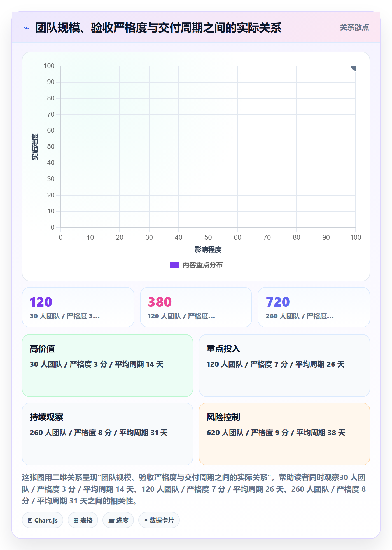Click the 进度 tag chip
This screenshot has height=550, width=392.
pyautogui.click(x=118, y=520)
